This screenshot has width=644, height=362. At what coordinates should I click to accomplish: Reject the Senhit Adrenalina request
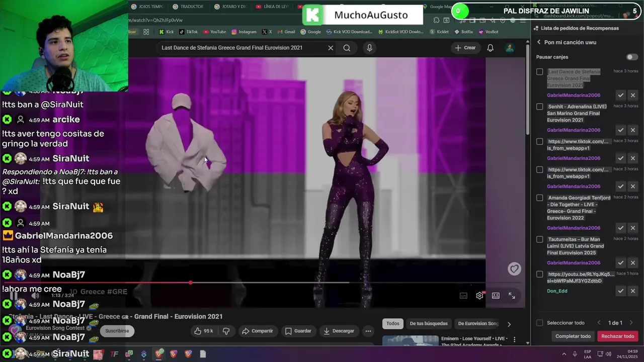[x=633, y=130]
